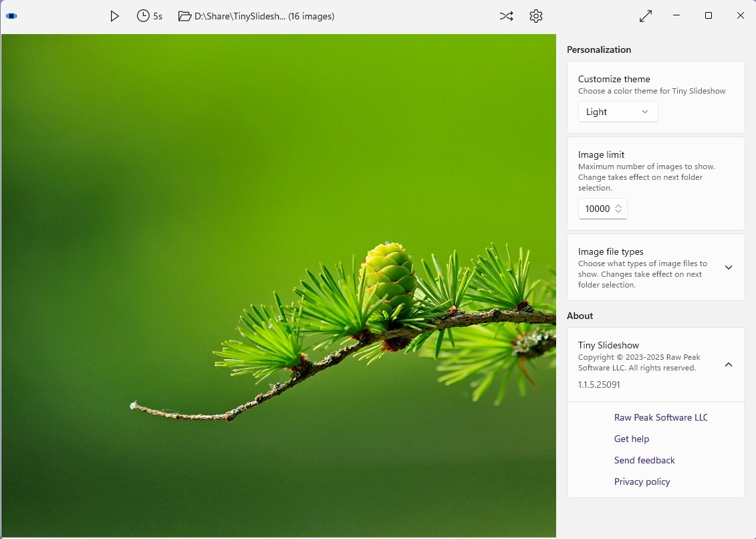Start the slideshow playback
This screenshot has width=756, height=539.
pyautogui.click(x=114, y=15)
